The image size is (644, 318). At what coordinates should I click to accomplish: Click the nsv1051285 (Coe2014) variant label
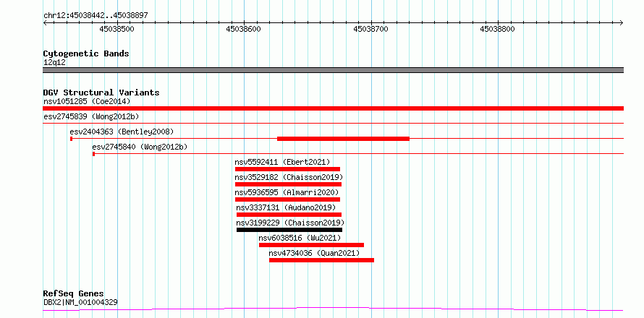coord(87,101)
